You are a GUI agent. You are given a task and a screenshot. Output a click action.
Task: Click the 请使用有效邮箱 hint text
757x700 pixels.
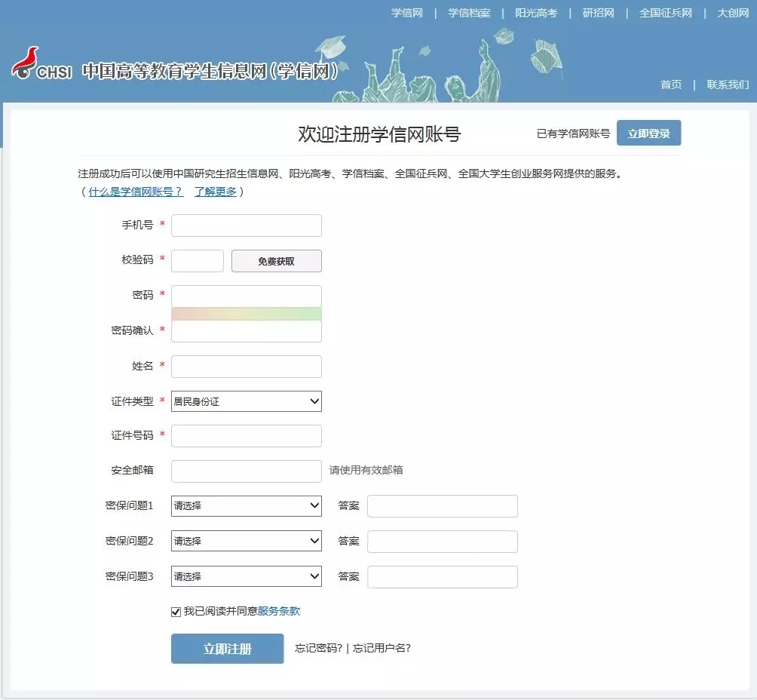(366, 470)
